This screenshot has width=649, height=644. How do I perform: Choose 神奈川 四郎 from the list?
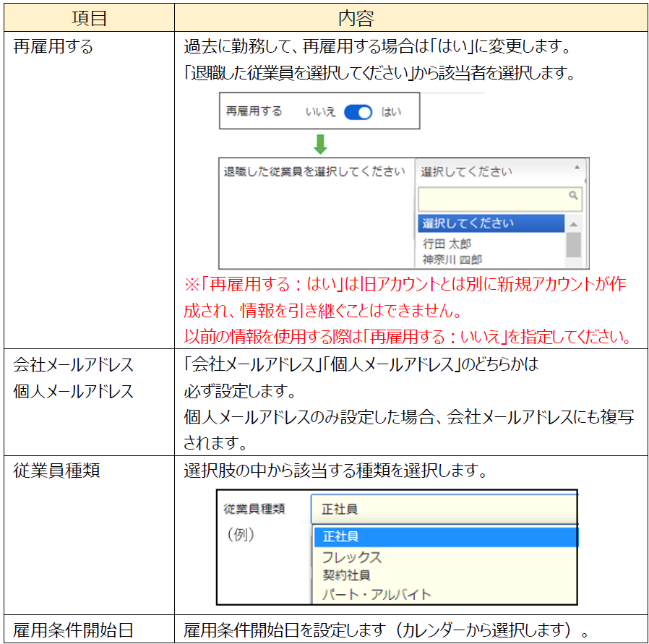[x=452, y=259]
